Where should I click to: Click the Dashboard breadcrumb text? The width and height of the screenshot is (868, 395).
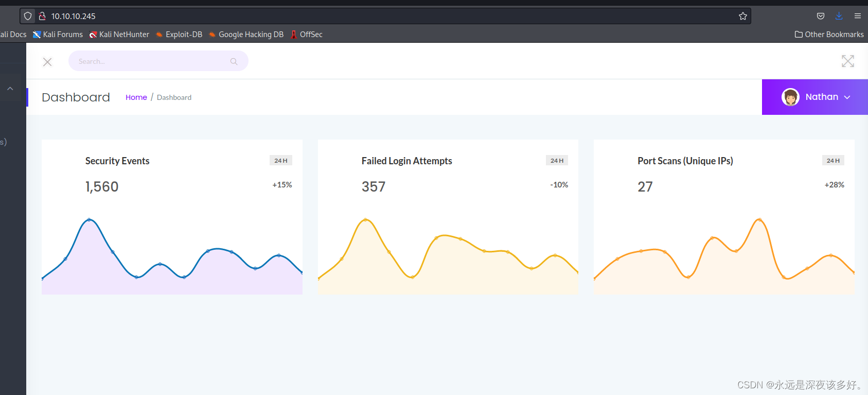pyautogui.click(x=174, y=97)
